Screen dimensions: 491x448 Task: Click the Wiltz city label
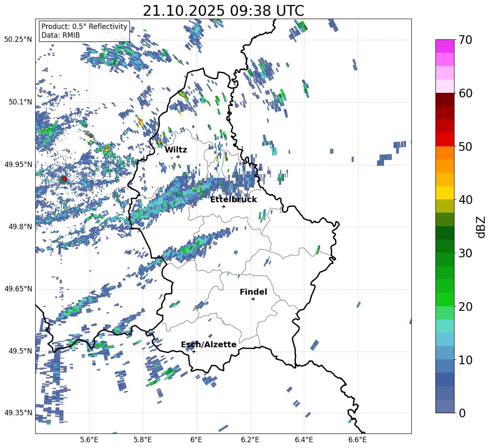pyautogui.click(x=176, y=150)
